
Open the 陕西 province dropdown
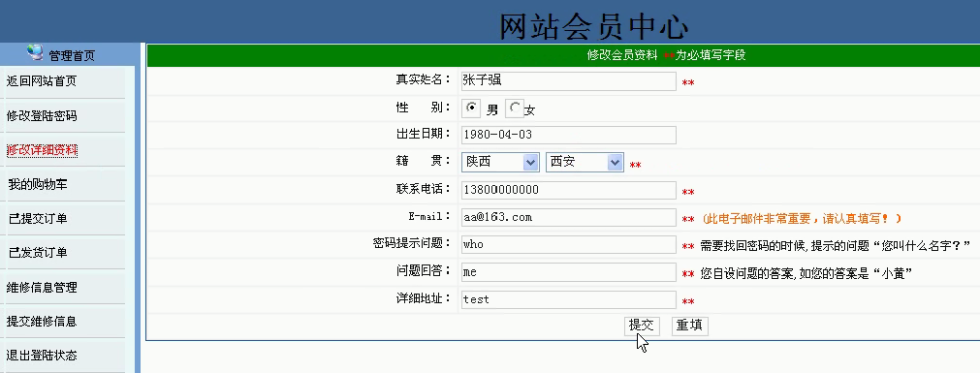click(x=500, y=162)
